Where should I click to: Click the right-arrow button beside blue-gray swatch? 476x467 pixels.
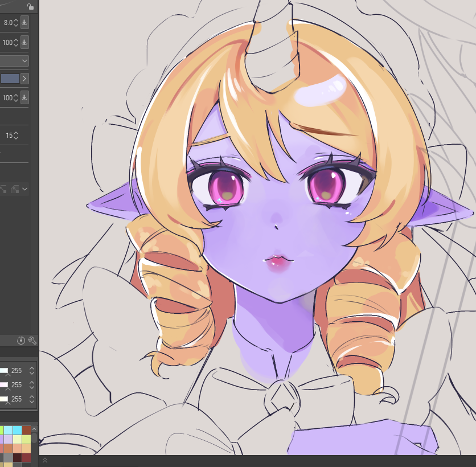(x=24, y=79)
